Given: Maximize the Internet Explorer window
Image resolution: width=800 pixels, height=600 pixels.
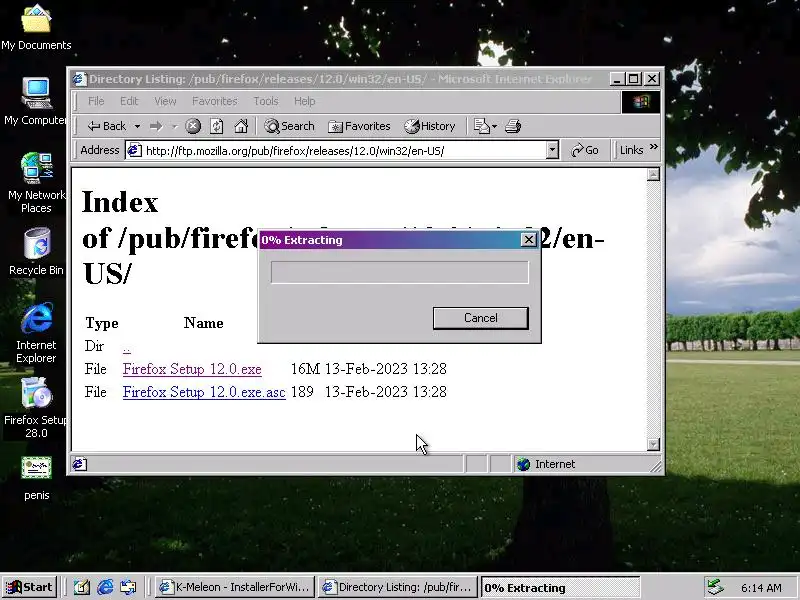Looking at the screenshot, I should [634, 79].
